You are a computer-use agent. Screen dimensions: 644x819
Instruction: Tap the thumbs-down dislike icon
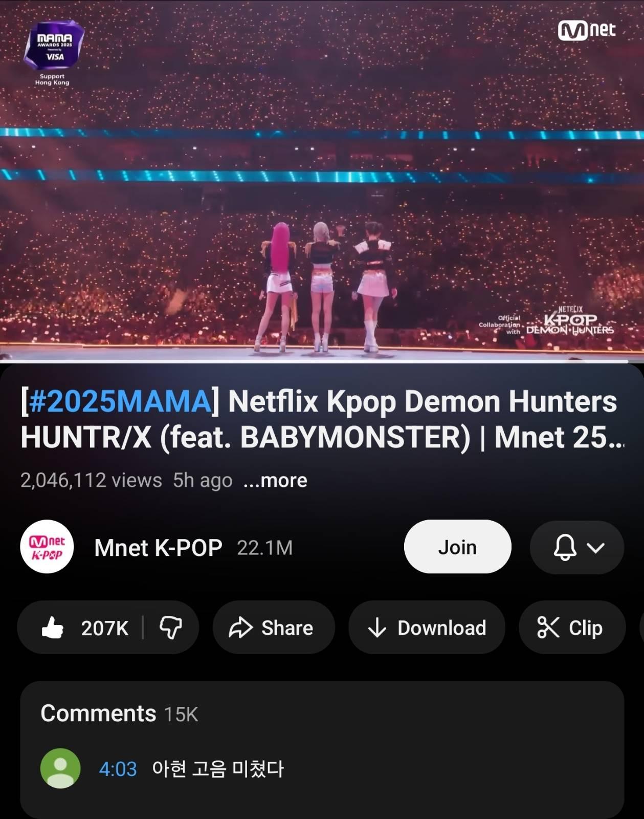point(170,628)
